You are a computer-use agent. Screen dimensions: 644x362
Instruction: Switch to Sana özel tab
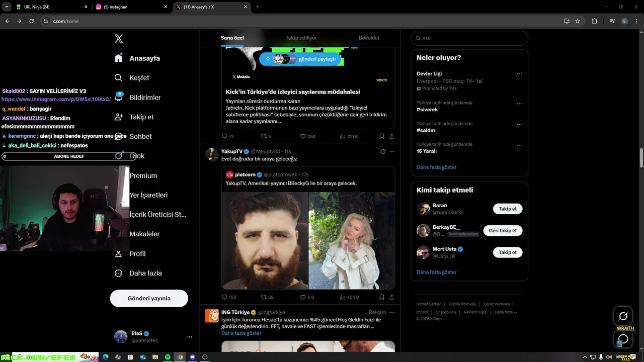click(x=232, y=38)
